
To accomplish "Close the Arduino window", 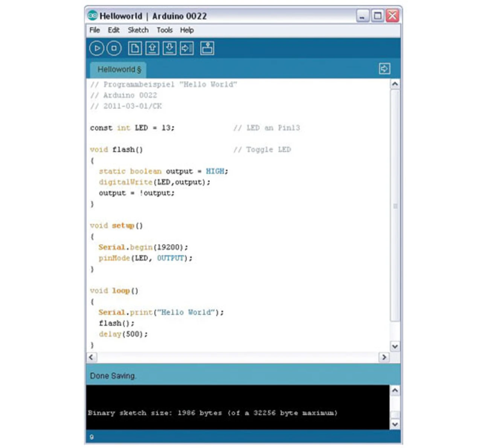I will [392, 16].
